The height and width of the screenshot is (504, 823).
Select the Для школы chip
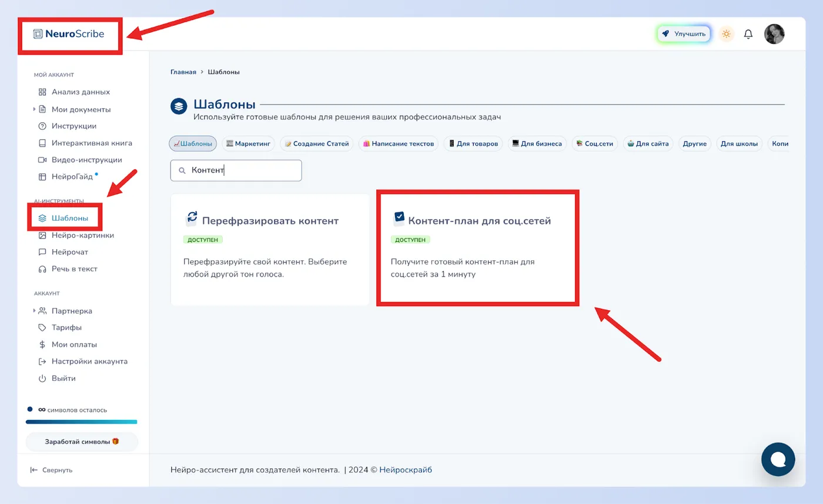pos(740,143)
